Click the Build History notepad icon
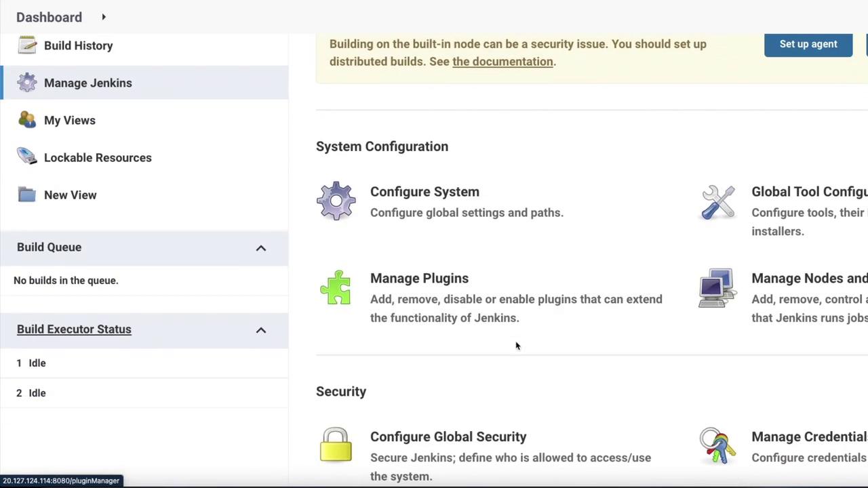Image resolution: width=868 pixels, height=488 pixels. coord(27,45)
